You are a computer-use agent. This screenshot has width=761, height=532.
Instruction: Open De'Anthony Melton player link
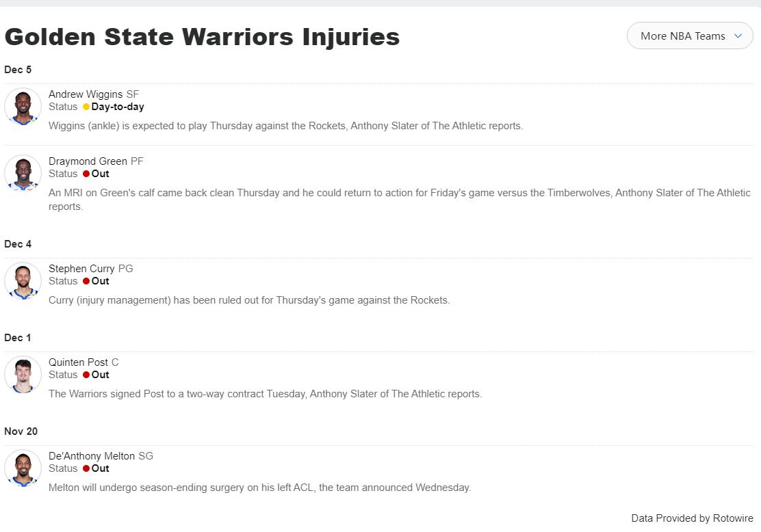[x=92, y=456]
